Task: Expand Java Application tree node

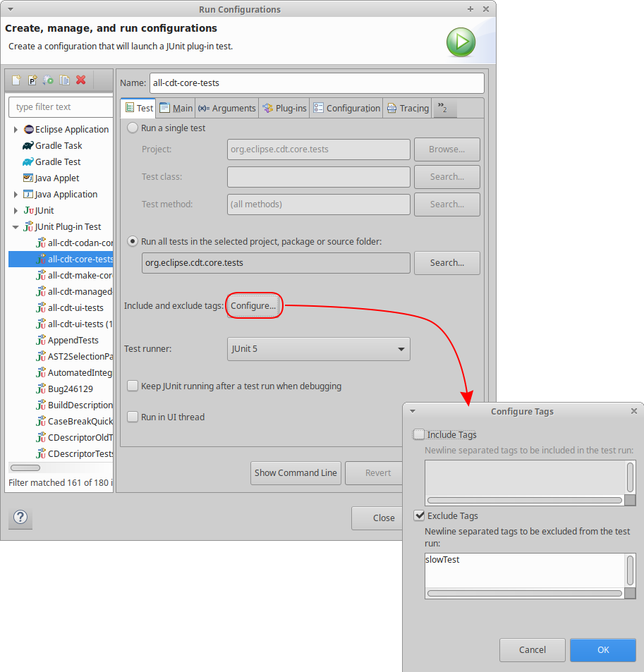Action: 16,195
